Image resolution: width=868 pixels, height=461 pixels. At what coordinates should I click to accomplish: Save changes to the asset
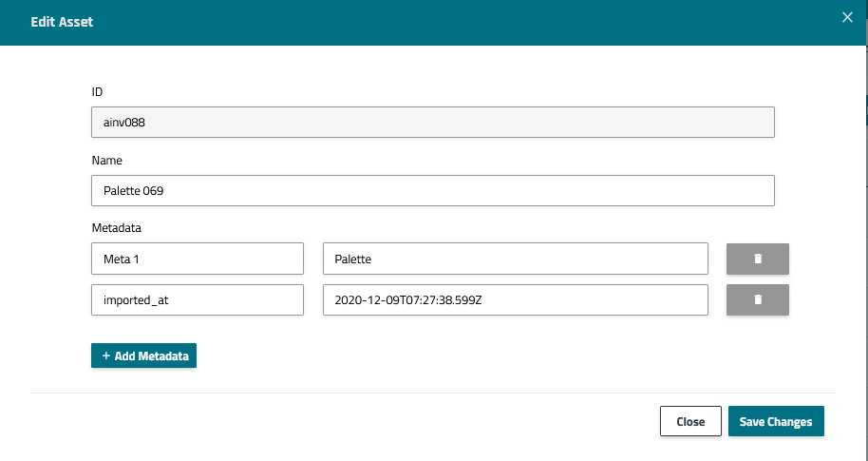[x=776, y=421]
